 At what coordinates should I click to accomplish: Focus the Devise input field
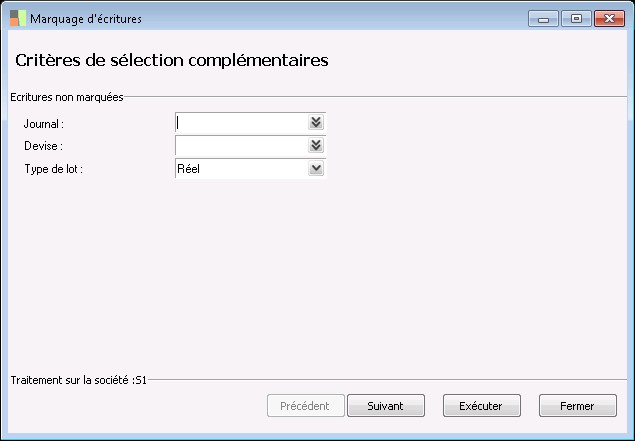(240, 145)
